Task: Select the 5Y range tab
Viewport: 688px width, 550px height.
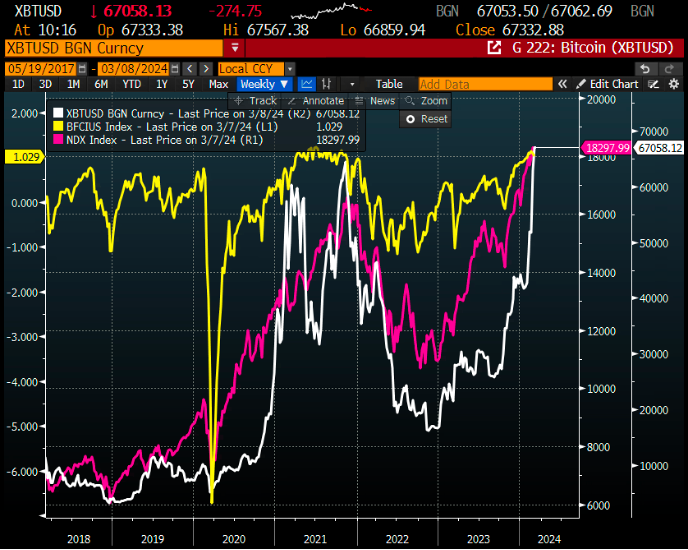Action: pos(188,84)
